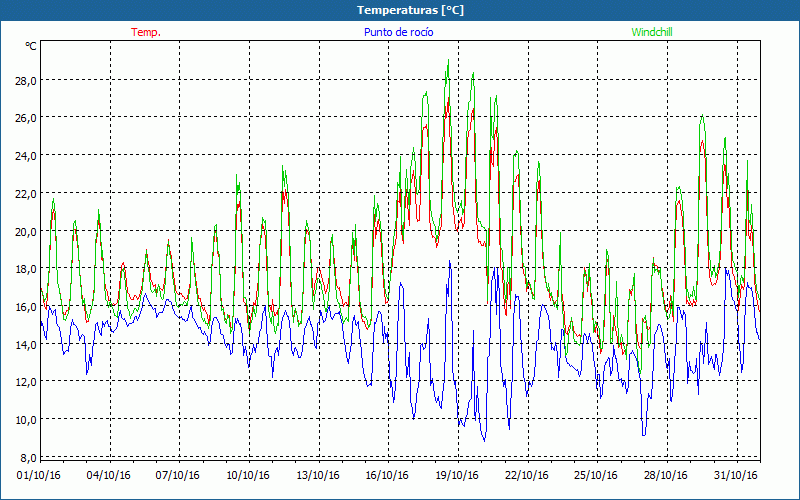Click the 04/10/16 date label

pos(108,476)
